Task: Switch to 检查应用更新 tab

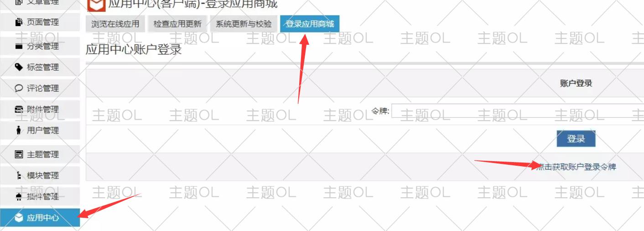Action: click(177, 24)
